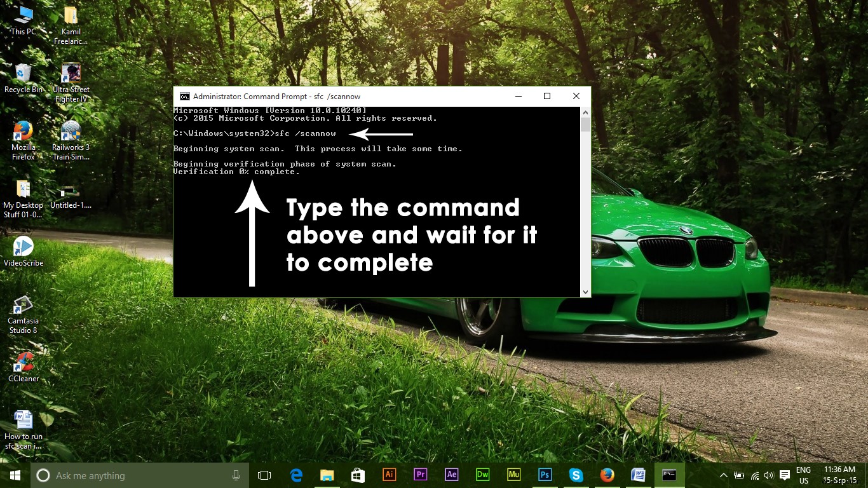Launch Microsoft Edge from the taskbar
This screenshot has width=868, height=488.
point(296,475)
